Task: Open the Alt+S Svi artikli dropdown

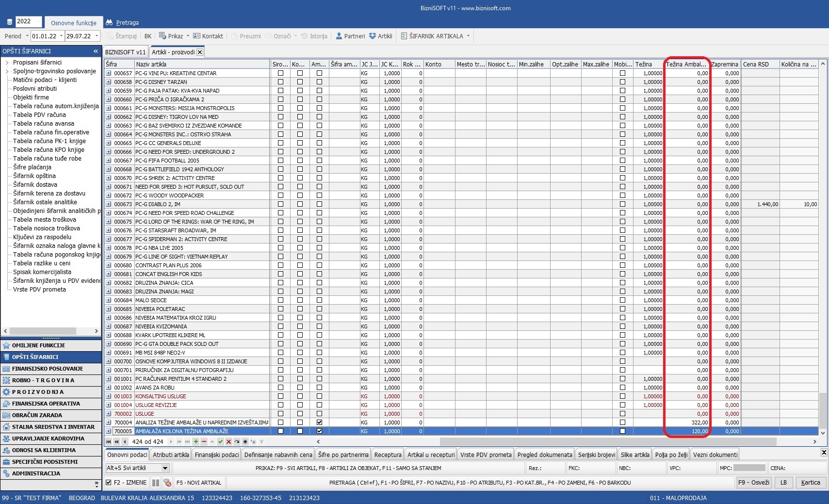Action: tap(165, 468)
